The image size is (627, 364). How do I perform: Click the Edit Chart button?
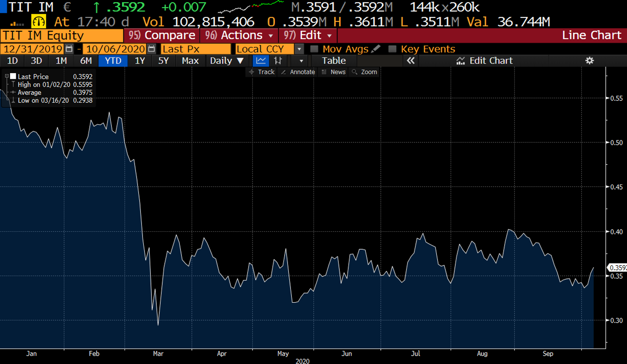pyautogui.click(x=484, y=61)
